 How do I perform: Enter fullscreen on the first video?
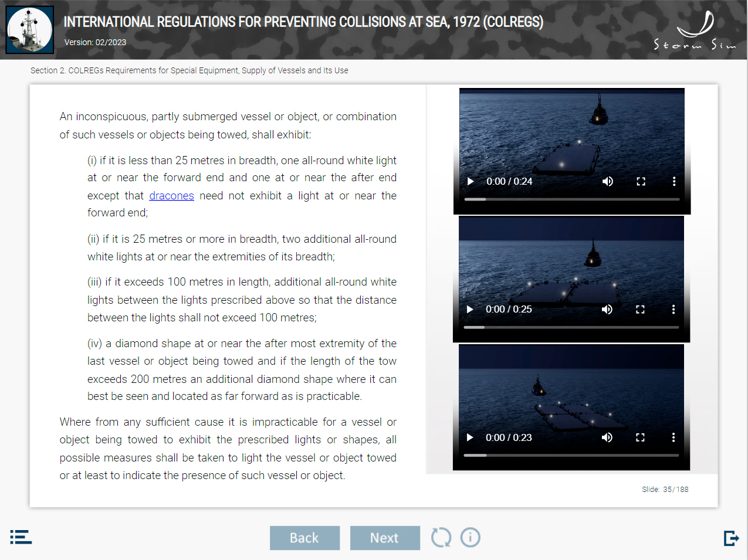pos(641,181)
